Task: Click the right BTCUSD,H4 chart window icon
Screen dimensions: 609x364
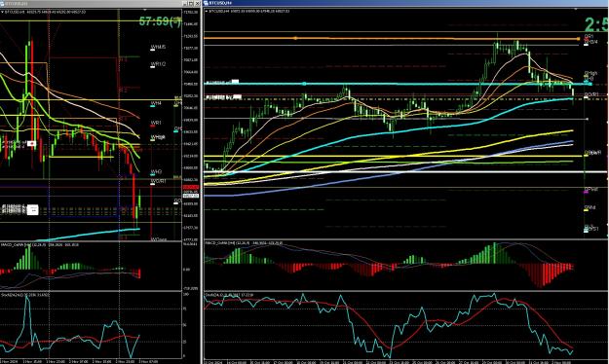Action: 207,3
